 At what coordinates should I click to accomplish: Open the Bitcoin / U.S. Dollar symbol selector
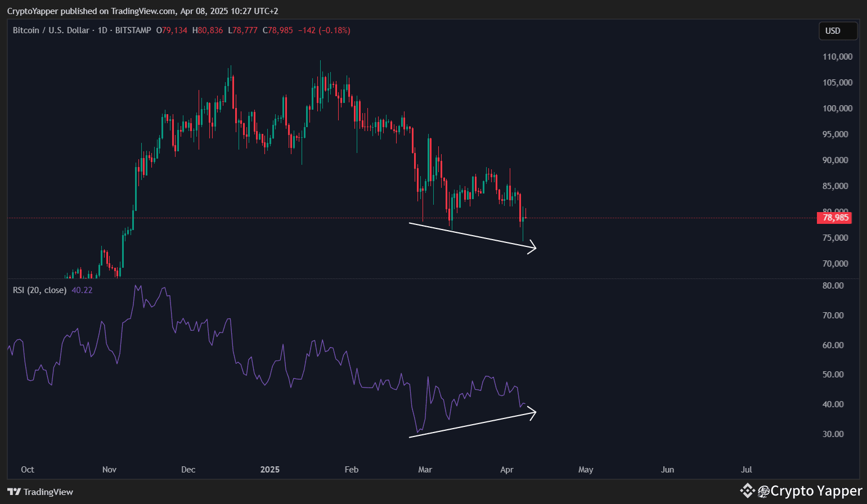pos(52,30)
